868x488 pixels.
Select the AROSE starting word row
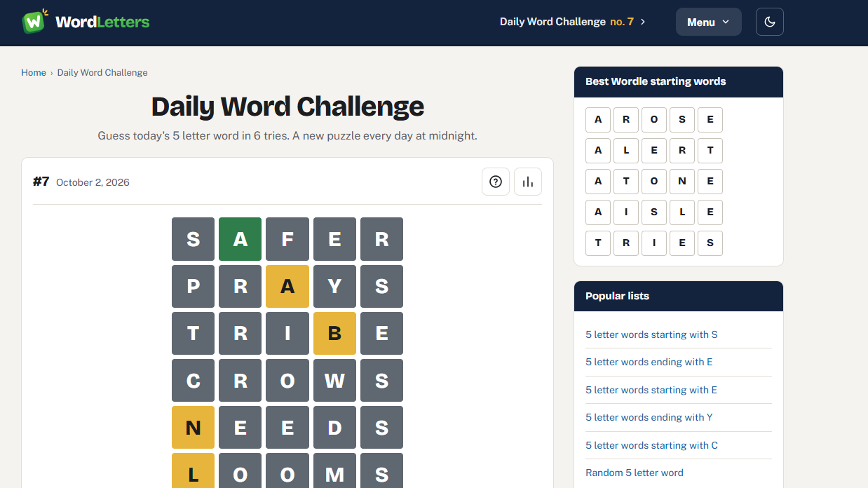click(x=654, y=119)
